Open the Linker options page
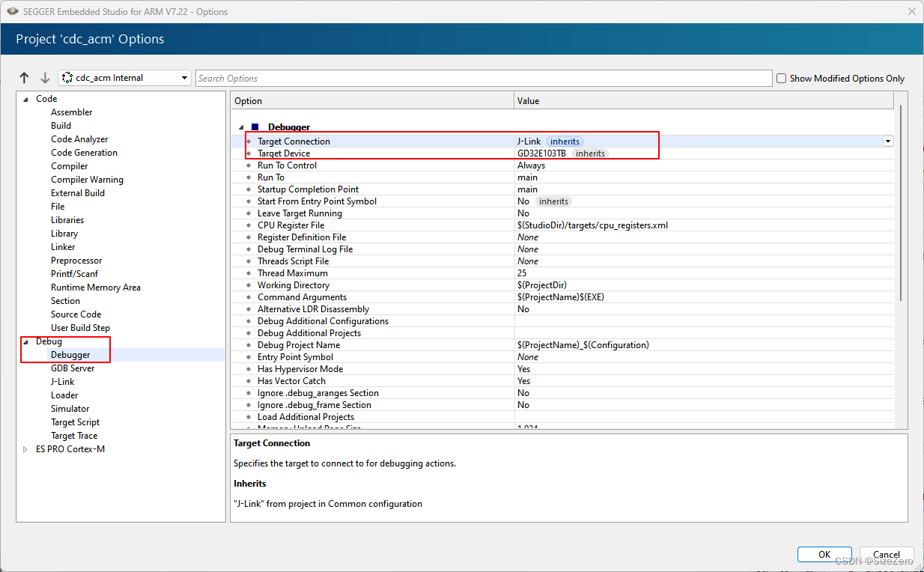924x572 pixels. [63, 247]
